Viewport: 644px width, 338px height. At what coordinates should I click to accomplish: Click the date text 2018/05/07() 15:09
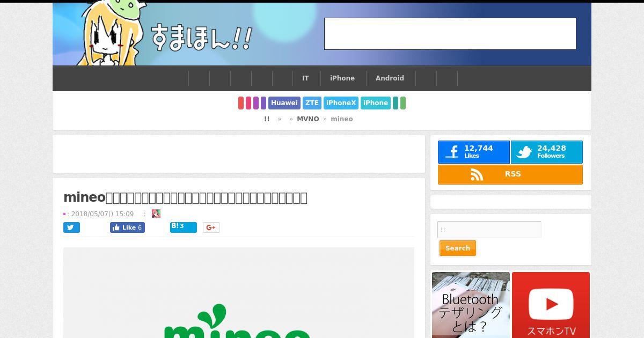103,214
